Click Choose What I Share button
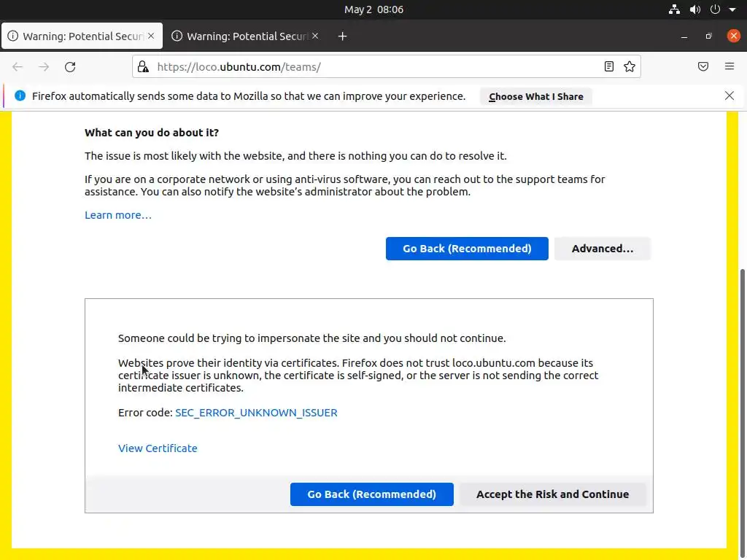 click(x=536, y=97)
